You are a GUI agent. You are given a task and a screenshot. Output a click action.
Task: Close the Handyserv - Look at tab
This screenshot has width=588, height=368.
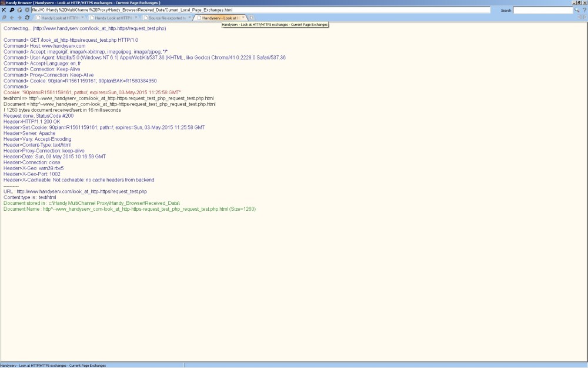243,17
